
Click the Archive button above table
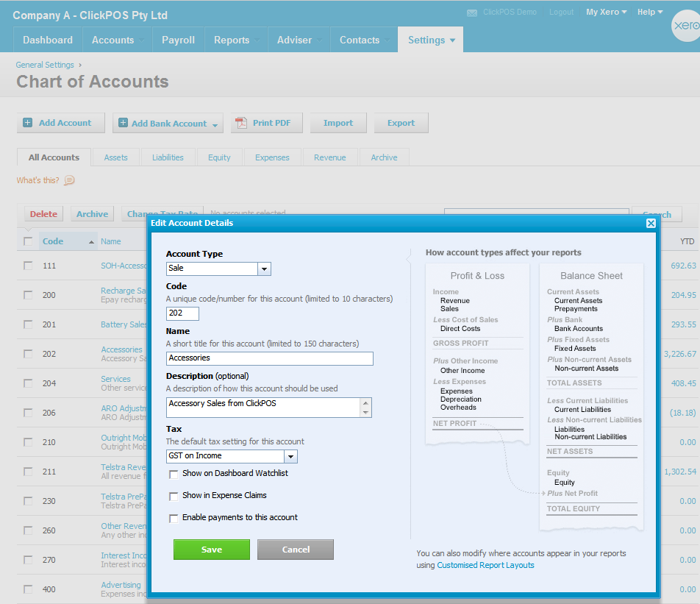(93, 214)
